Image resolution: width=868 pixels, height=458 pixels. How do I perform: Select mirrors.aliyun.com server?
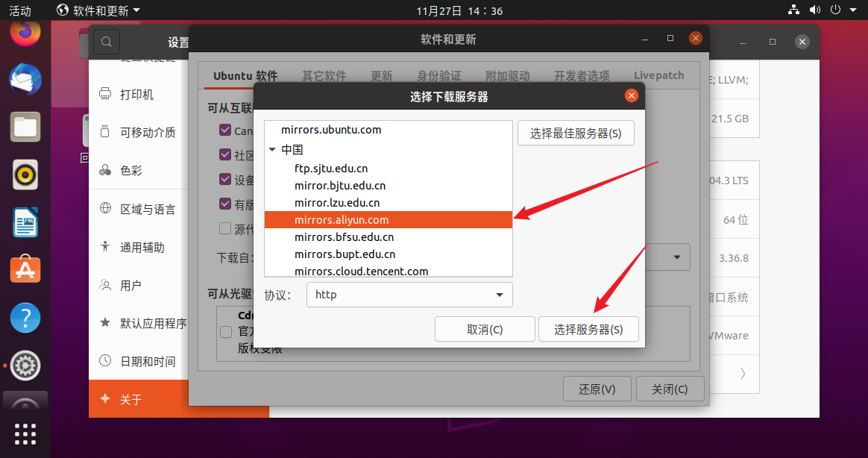point(389,220)
